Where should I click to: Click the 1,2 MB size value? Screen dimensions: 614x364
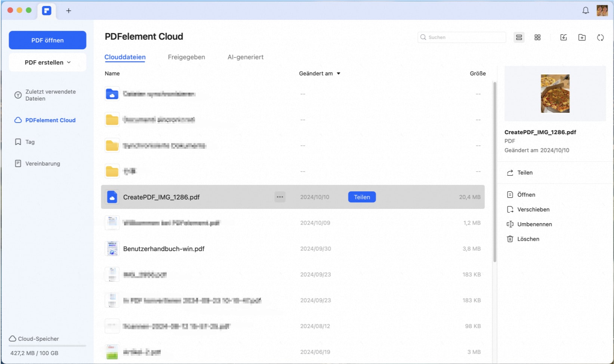(472, 223)
